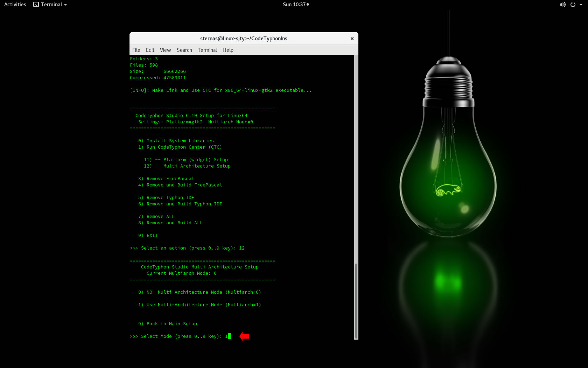588x368 pixels.
Task: Click the 'Settings: Platform=gtk2' line
Action: (196, 122)
